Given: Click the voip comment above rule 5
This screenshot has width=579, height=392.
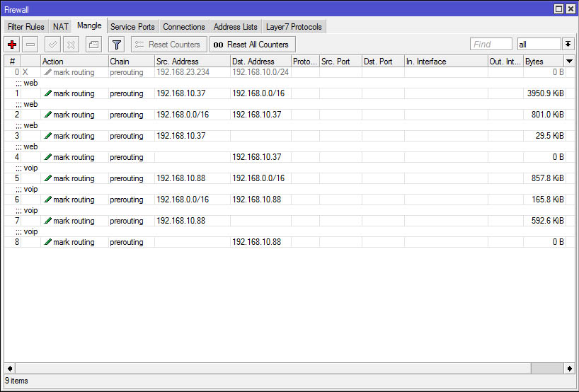Looking at the screenshot, I should [x=27, y=168].
